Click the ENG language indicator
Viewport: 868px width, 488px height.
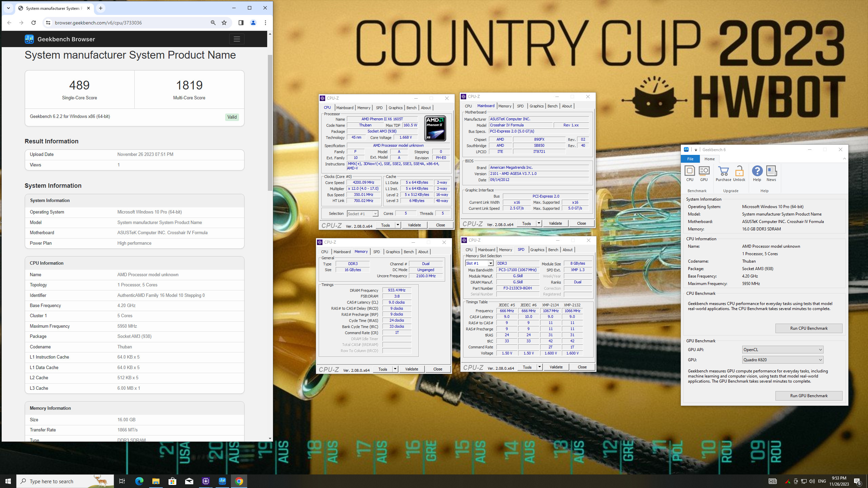pyautogui.click(x=822, y=481)
